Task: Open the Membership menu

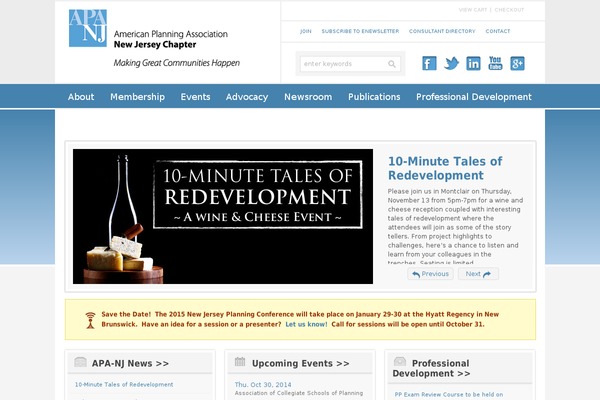Action: point(137,97)
